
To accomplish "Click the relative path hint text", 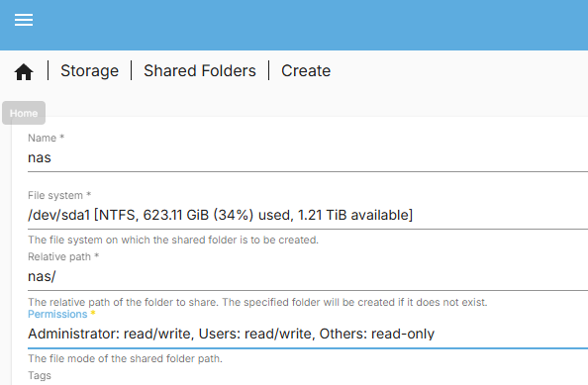I will (x=257, y=302).
